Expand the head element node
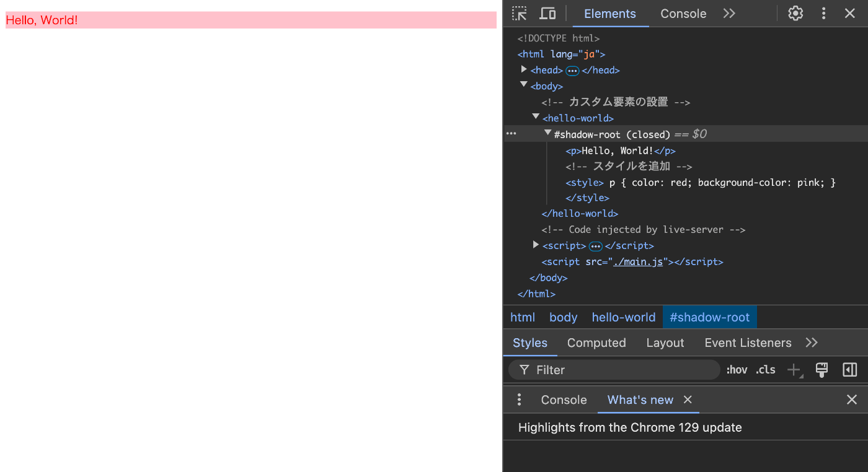Image resolution: width=868 pixels, height=472 pixels. coord(524,69)
